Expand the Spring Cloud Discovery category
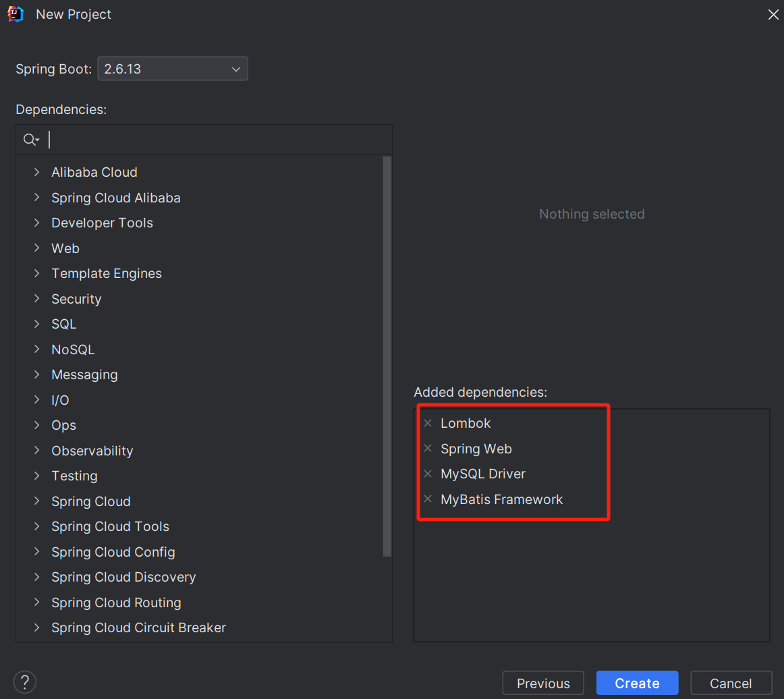 (x=36, y=576)
